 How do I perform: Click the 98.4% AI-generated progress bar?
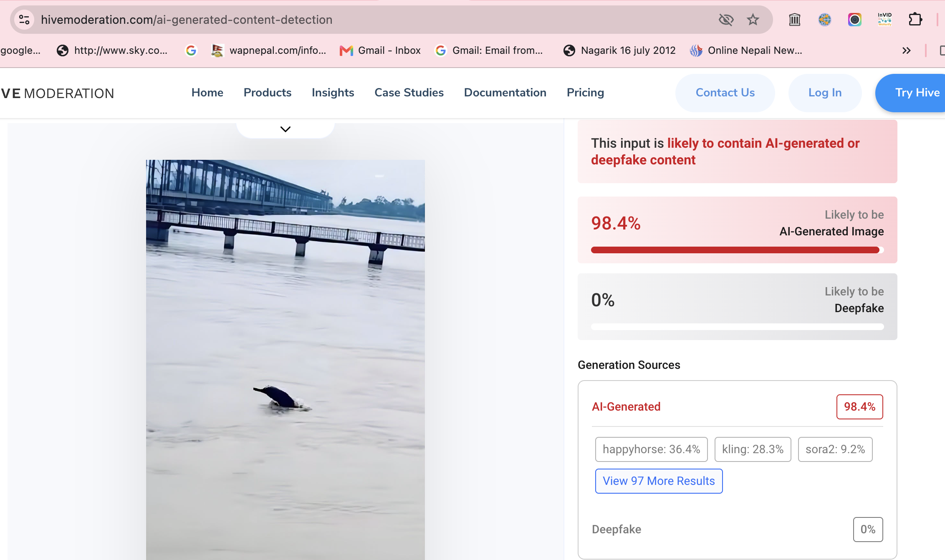click(737, 250)
